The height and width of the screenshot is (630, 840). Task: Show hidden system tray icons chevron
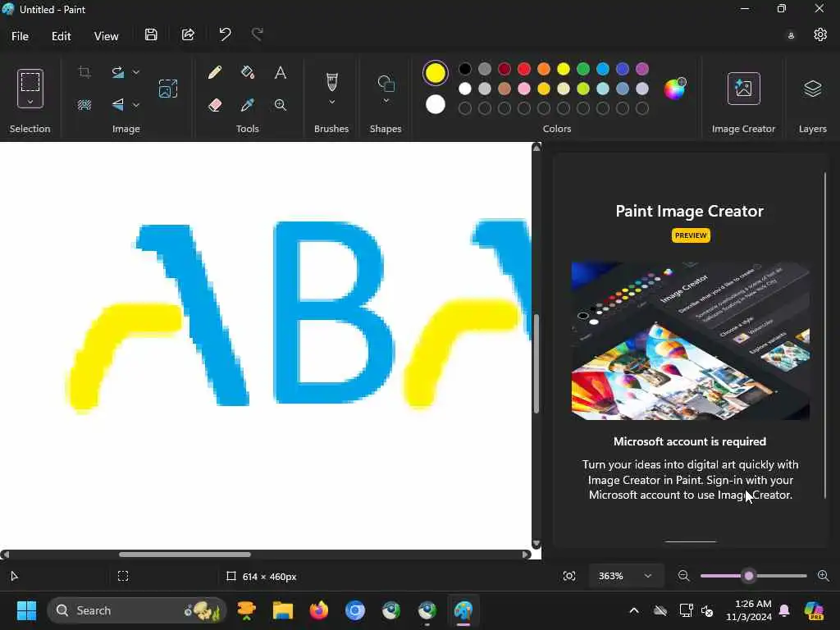[634, 610]
